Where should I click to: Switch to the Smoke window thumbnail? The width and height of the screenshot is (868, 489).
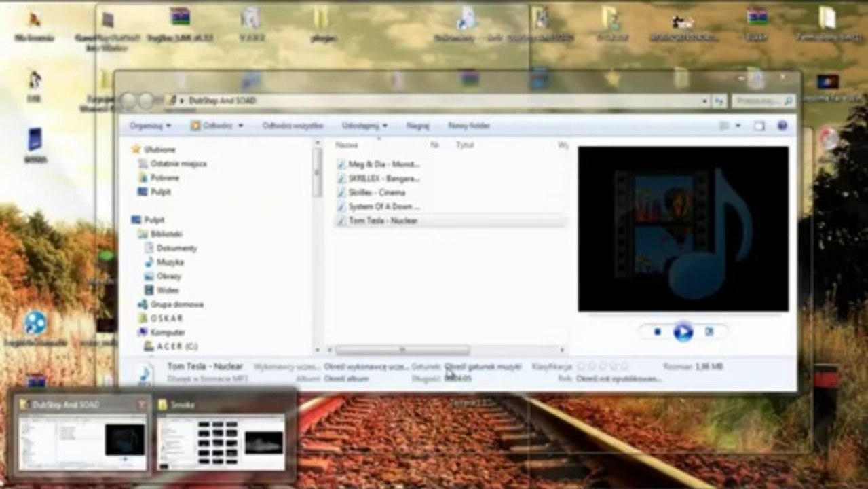[221, 435]
